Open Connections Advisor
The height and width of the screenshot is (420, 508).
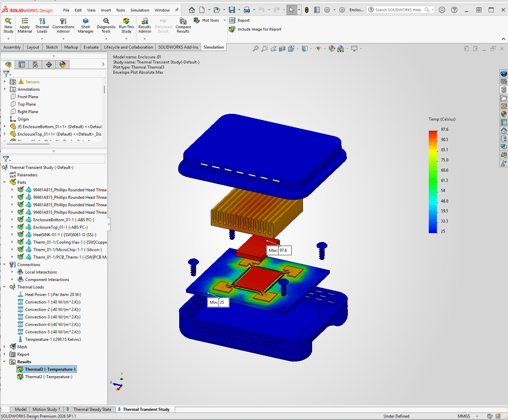(63, 26)
